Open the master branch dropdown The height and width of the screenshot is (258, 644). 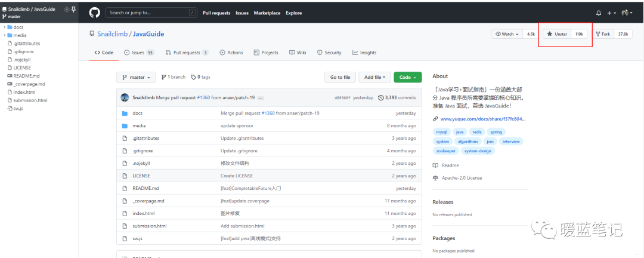[x=137, y=77]
